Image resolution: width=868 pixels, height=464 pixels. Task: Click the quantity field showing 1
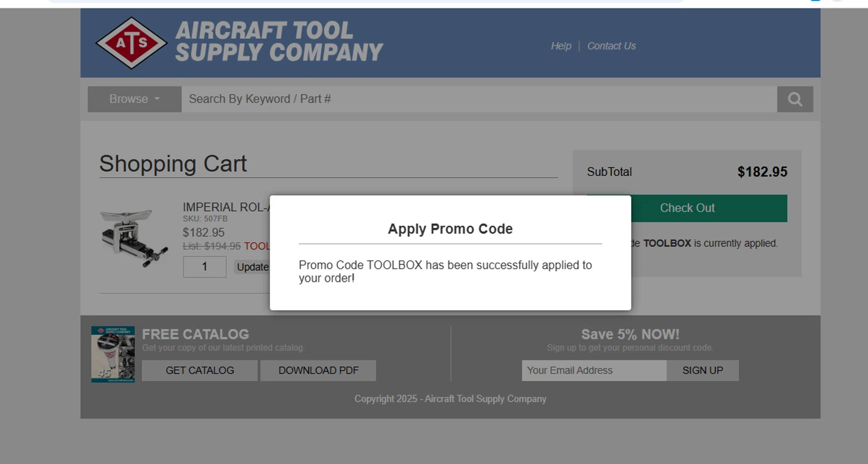pos(205,267)
